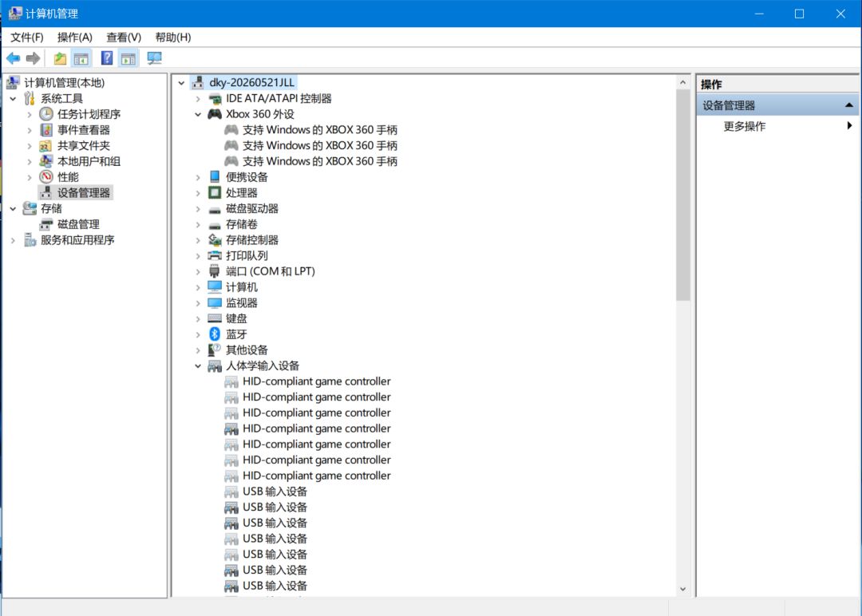
Task: Click the 监视器 display icon
Action: point(215,302)
